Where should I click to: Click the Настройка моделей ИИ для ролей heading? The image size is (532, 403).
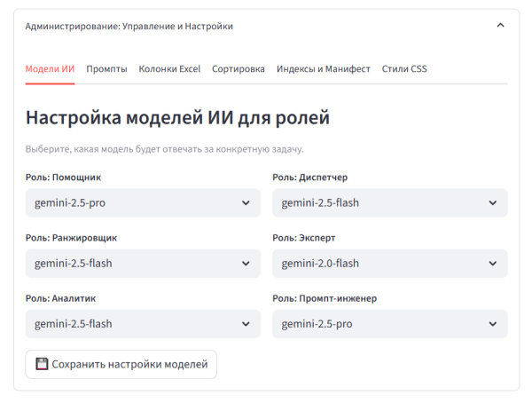pyautogui.click(x=177, y=118)
